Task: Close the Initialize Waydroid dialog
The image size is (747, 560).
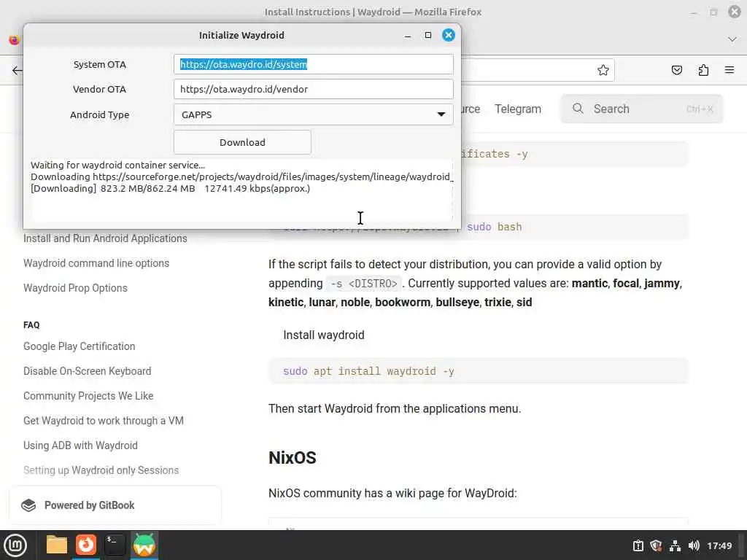Action: pos(449,35)
